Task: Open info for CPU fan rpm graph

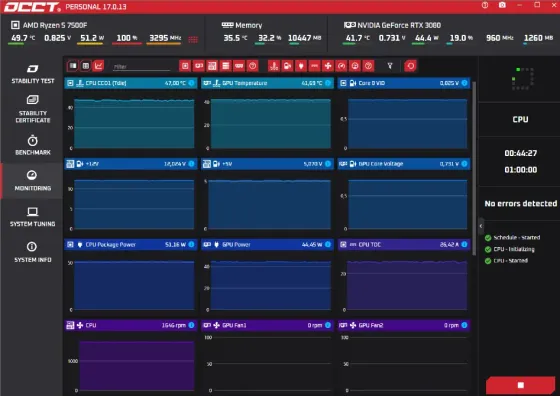Action: tap(191, 325)
